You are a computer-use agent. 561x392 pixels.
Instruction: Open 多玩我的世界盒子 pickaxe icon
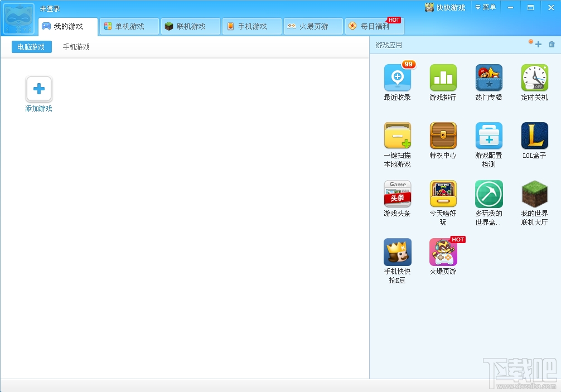[x=489, y=193]
